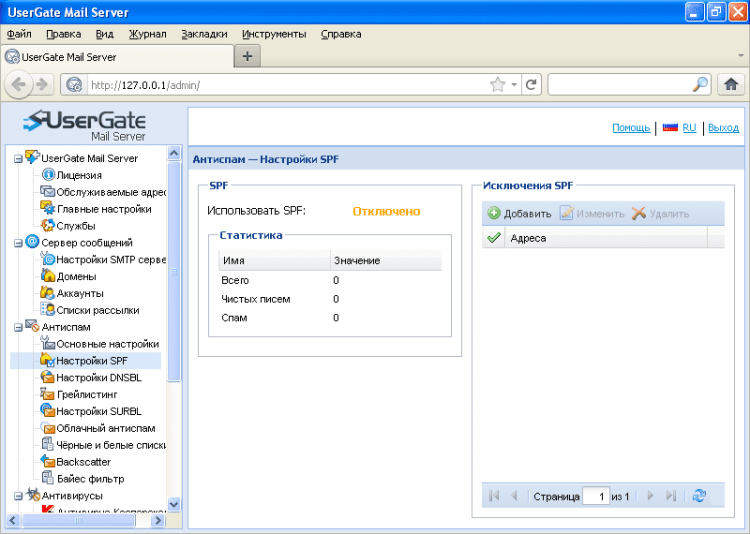
Task: Click the Значение column header in statistics
Action: (386, 260)
